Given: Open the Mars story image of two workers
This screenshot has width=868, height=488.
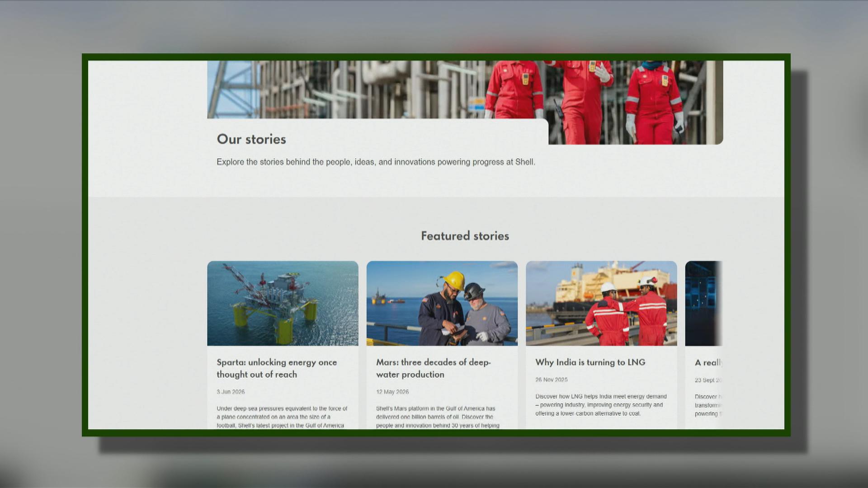Looking at the screenshot, I should pyautogui.click(x=442, y=303).
